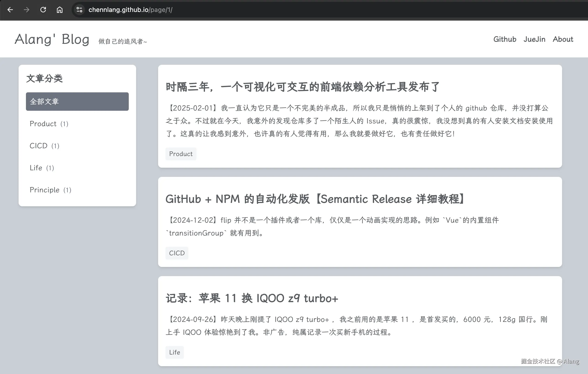The width and height of the screenshot is (588, 374).
Task: Open the Alang' Blog home title
Action: pyautogui.click(x=52, y=39)
